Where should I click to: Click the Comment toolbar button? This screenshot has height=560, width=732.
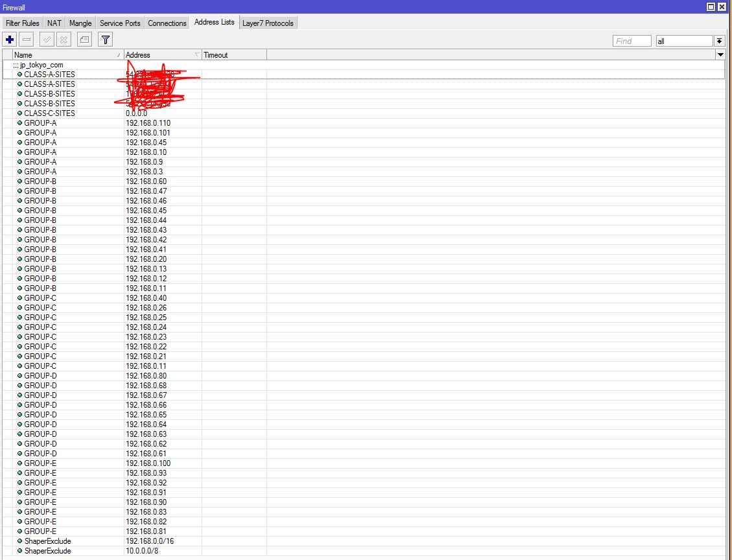tap(84, 40)
